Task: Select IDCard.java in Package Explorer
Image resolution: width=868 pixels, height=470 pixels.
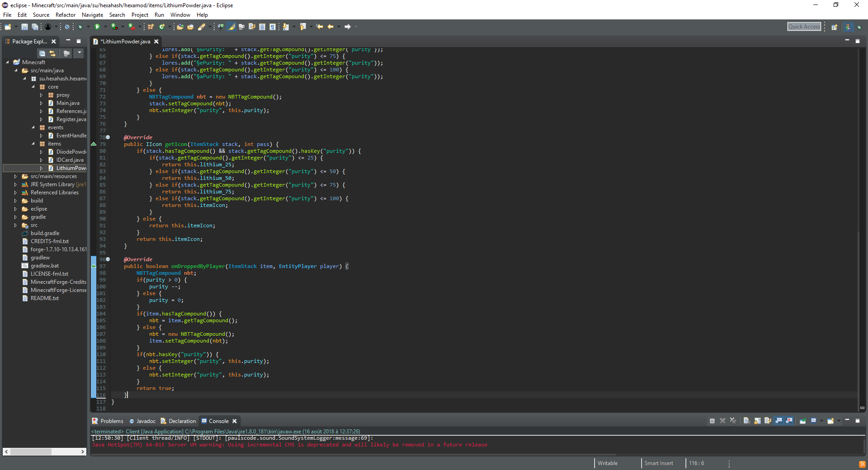Action: [x=70, y=160]
